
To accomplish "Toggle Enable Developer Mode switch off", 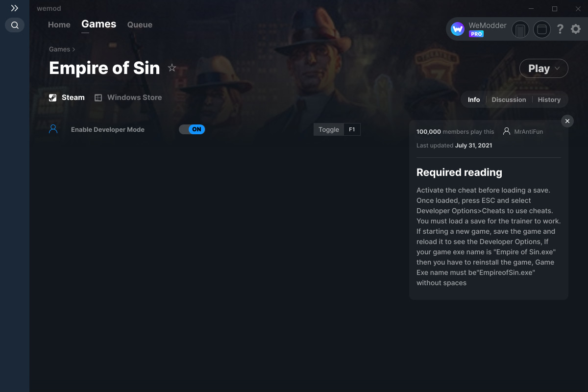I will click(192, 129).
